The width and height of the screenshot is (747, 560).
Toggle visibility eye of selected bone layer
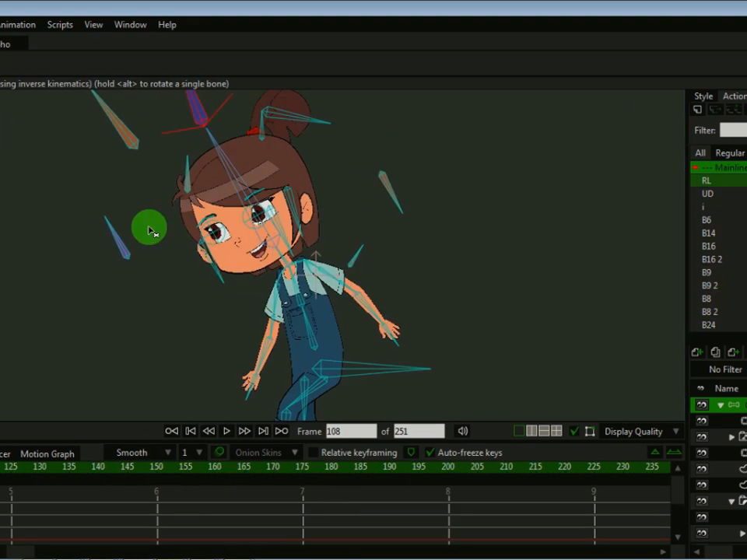point(701,404)
